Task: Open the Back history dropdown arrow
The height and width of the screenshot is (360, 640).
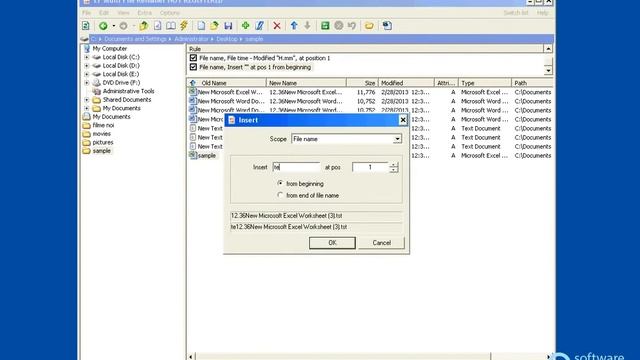Action: [113, 26]
